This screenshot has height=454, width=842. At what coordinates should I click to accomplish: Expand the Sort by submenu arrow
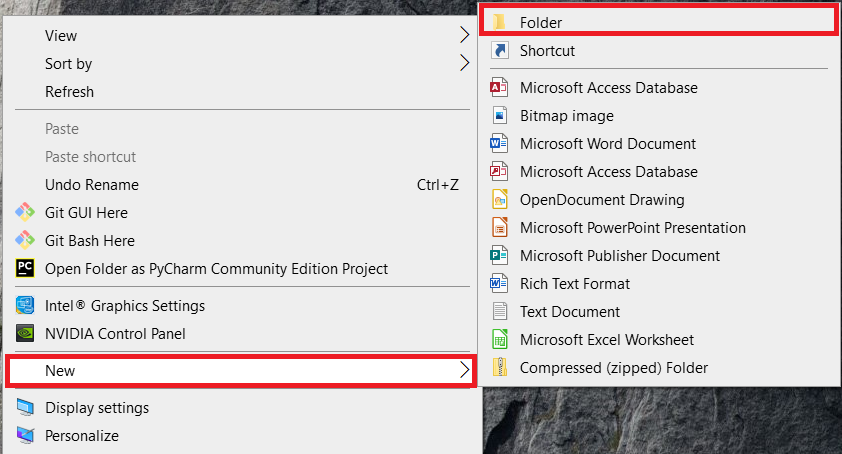point(464,63)
